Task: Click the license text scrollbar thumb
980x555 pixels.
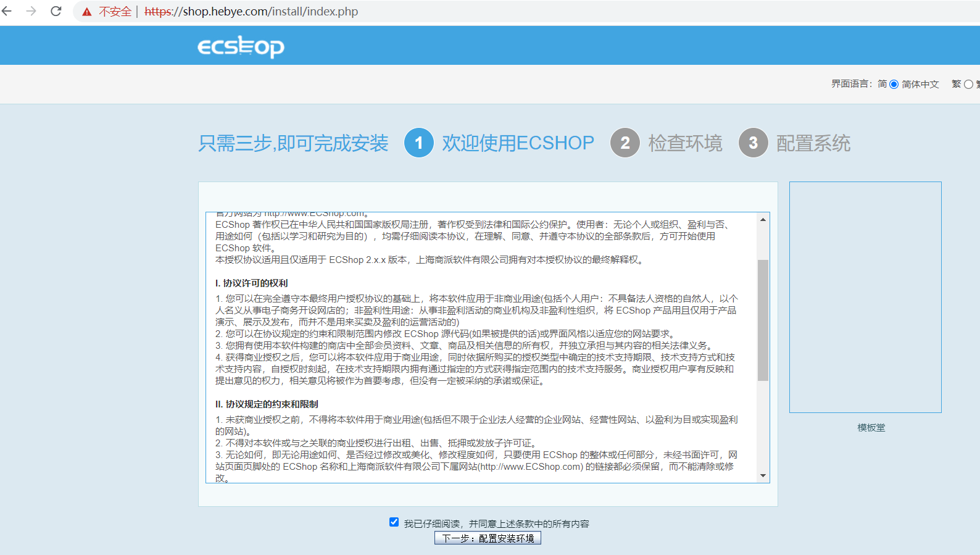Action: pos(763,320)
